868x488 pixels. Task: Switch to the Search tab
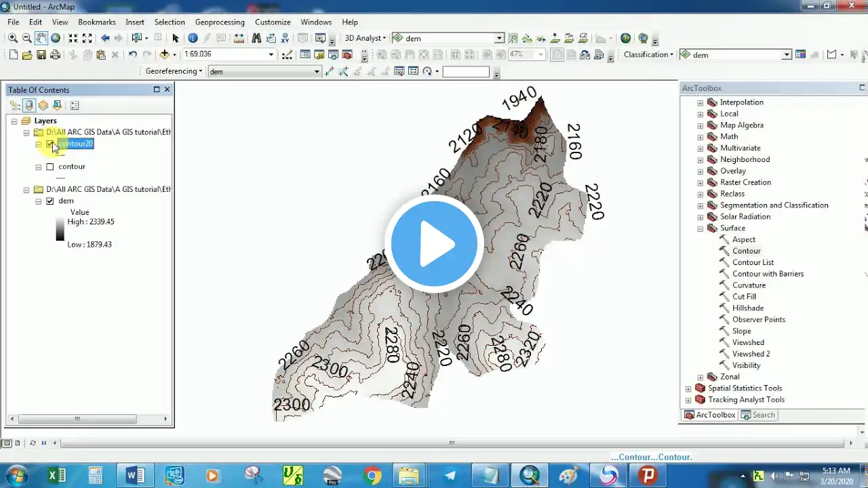pyautogui.click(x=758, y=415)
